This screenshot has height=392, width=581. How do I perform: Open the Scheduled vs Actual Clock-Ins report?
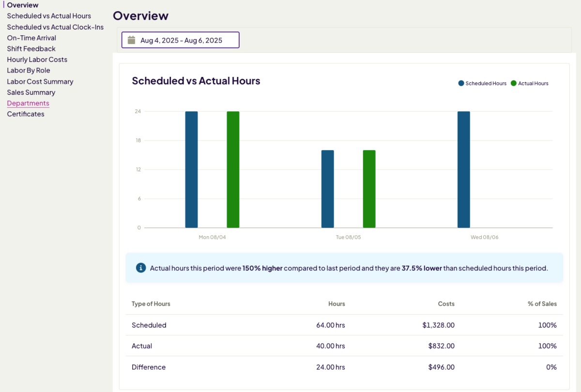55,27
